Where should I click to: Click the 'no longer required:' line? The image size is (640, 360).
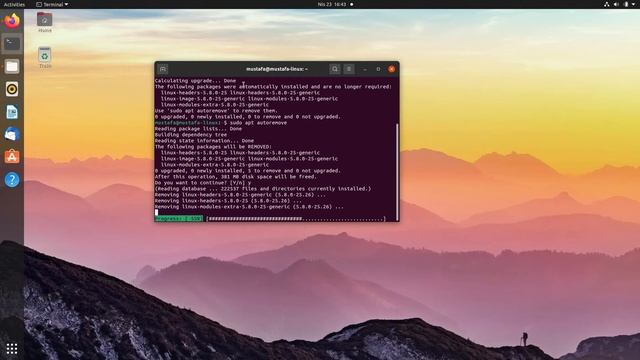pos(273,87)
